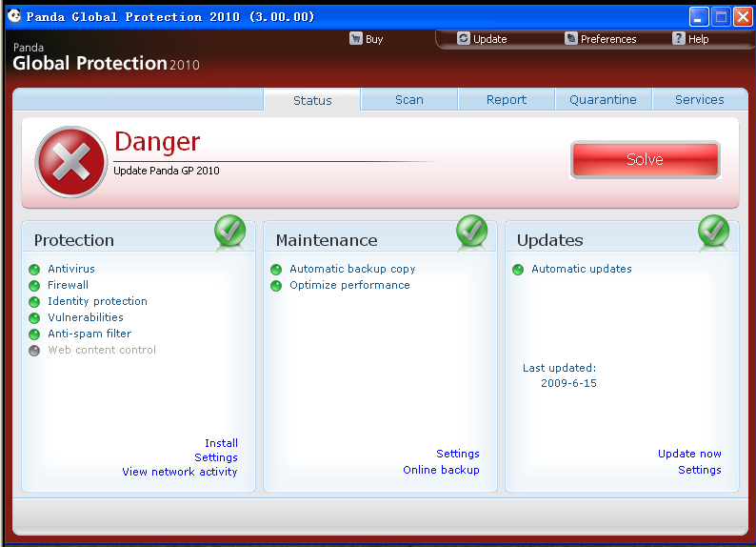
Task: Click the Protection panel heading
Action: point(73,240)
